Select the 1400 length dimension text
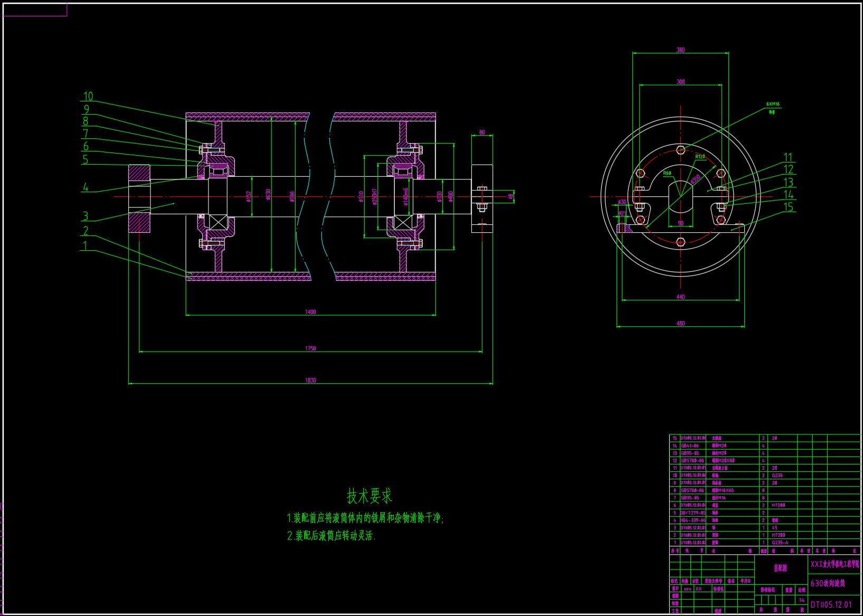Image resolution: width=863 pixels, height=616 pixels. (x=310, y=312)
